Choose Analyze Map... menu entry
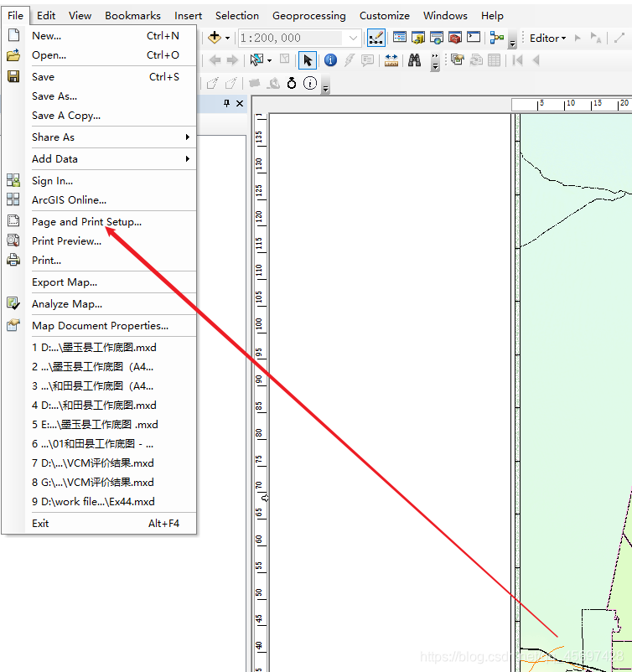 (x=100, y=304)
